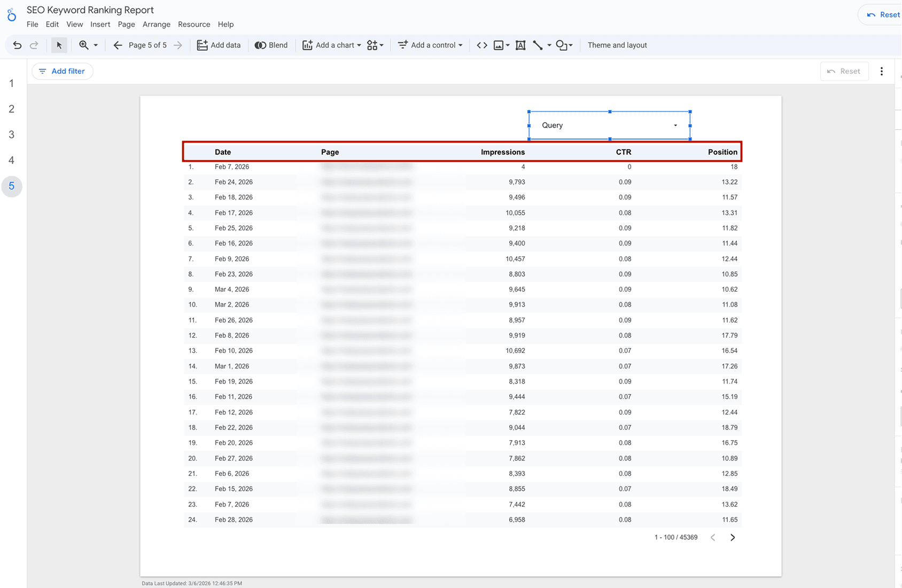Viewport: 902px width, 588px height.
Task: Select the line drawing tool
Action: [x=538, y=45]
